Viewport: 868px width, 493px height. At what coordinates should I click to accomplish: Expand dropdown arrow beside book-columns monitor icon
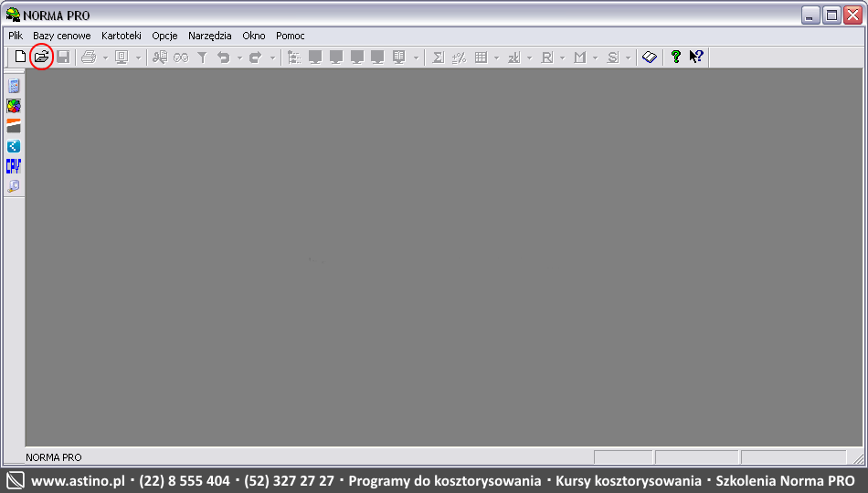coord(416,58)
